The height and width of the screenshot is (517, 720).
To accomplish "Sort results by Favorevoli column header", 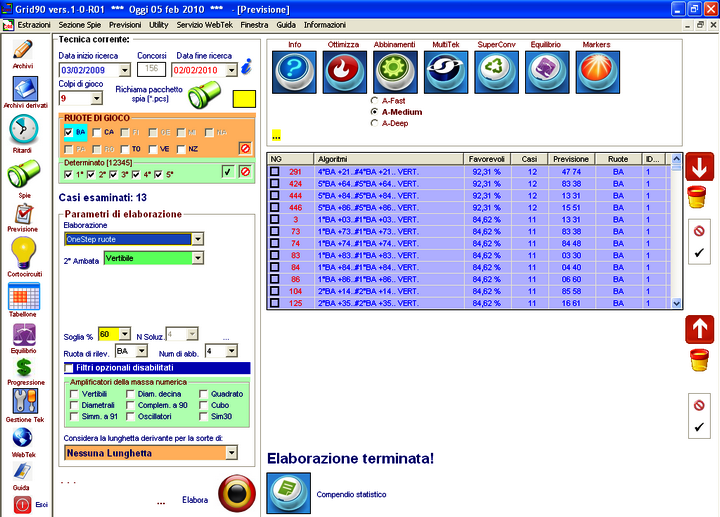I will click(487, 158).
